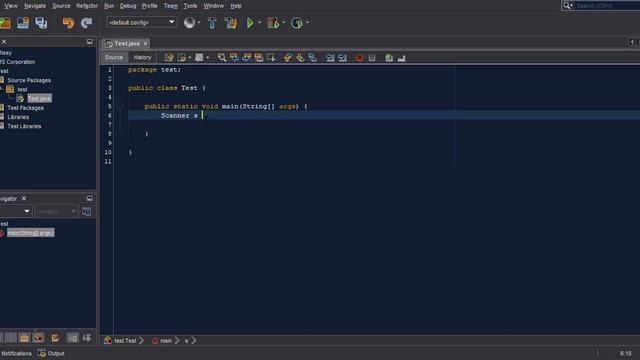The width and height of the screenshot is (640, 360).
Task: Click the Find Selection magnifier icon in editor toolbar
Action: pyautogui.click(x=222, y=58)
